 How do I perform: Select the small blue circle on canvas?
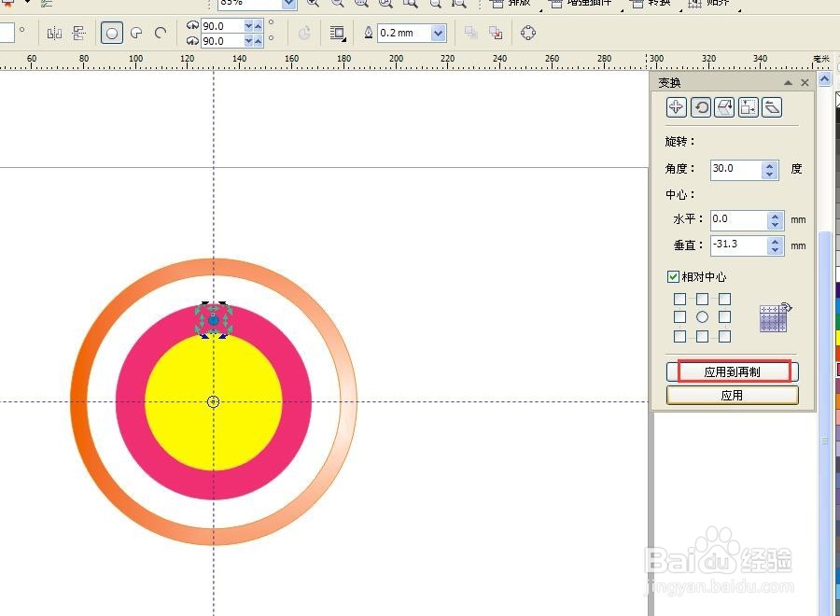[213, 320]
